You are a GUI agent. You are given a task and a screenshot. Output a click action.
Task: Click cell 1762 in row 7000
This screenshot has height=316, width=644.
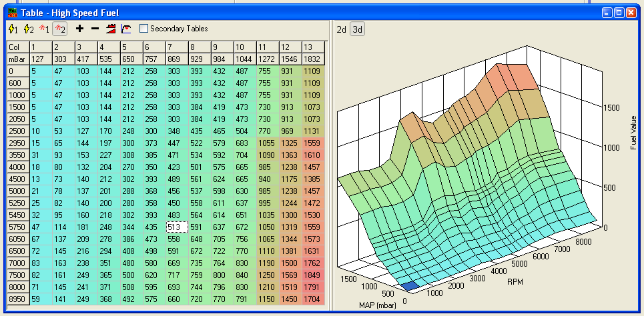click(x=314, y=263)
